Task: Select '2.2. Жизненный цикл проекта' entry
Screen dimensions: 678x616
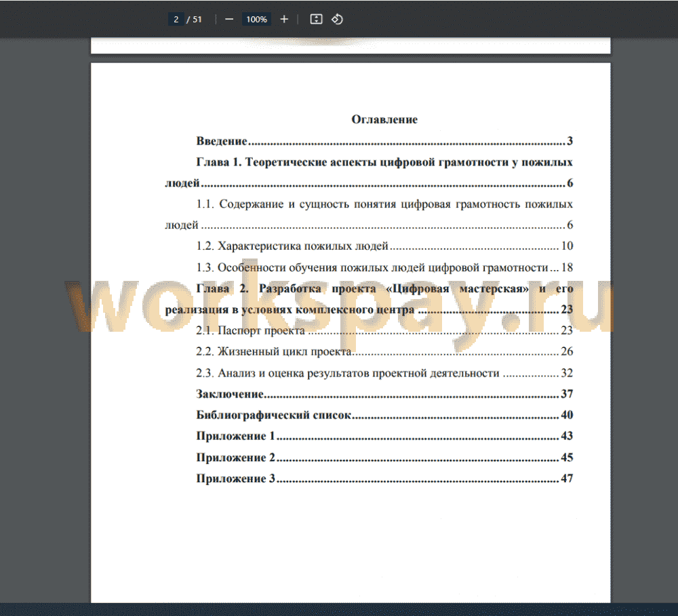Action: (x=384, y=351)
